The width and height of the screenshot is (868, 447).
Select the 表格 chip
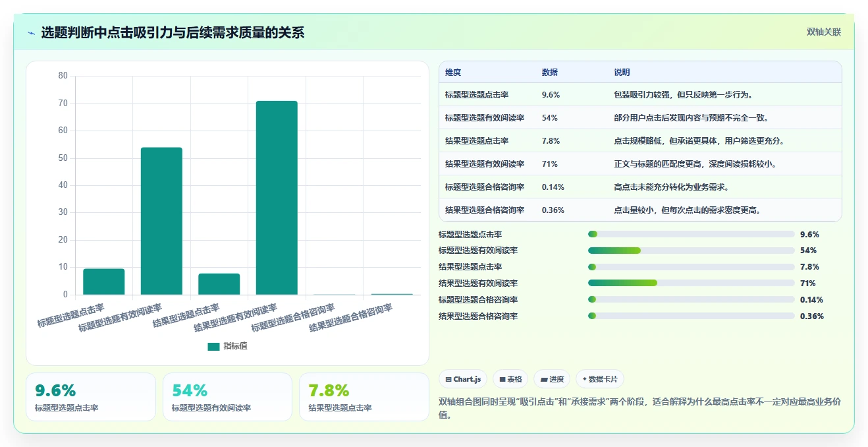(510, 379)
